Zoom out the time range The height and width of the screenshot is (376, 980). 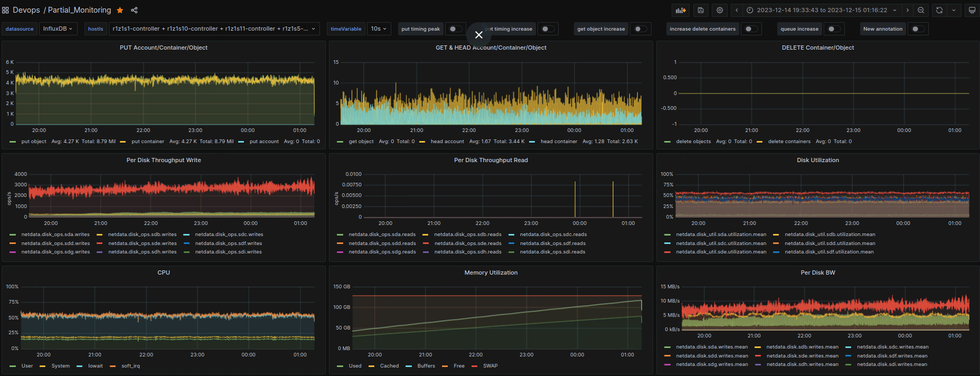(921, 10)
